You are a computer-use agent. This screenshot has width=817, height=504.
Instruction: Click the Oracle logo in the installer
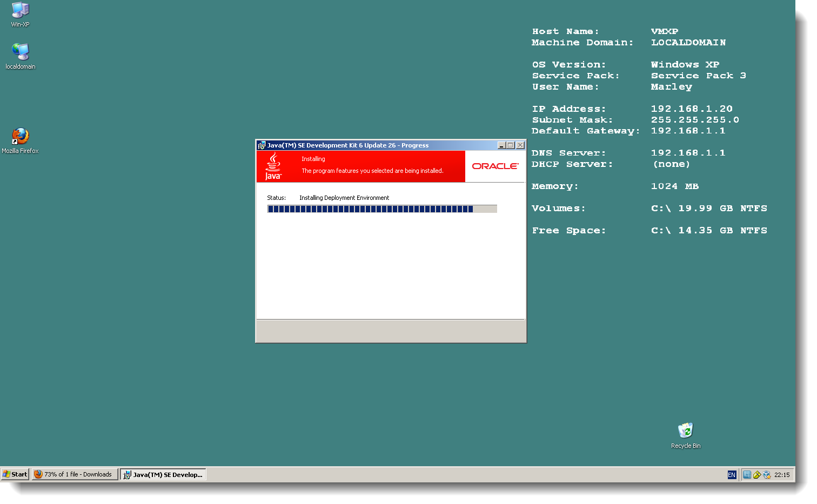(x=495, y=166)
